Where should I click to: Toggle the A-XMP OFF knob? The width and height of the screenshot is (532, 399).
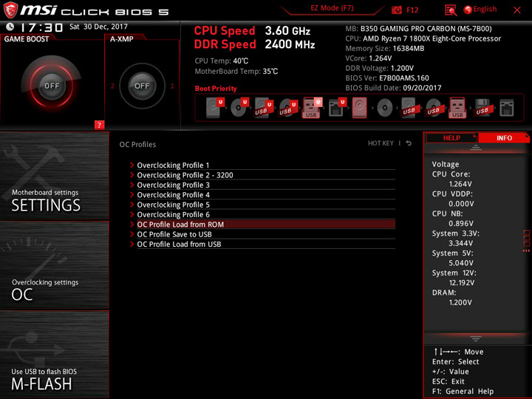tap(142, 86)
